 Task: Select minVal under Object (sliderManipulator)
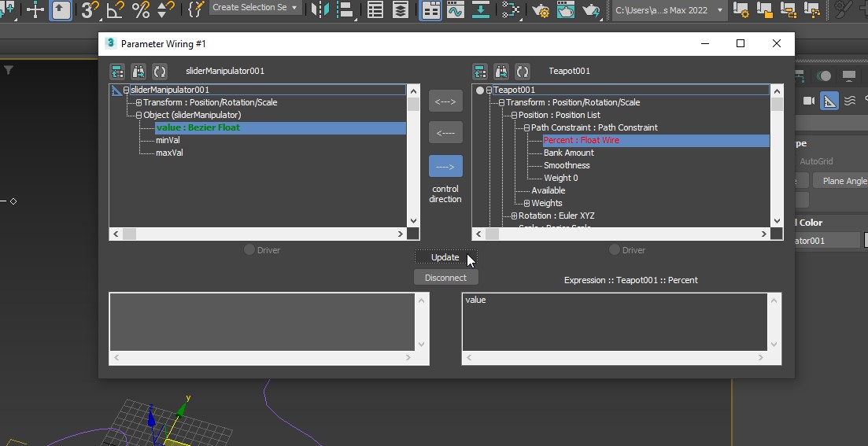click(168, 140)
